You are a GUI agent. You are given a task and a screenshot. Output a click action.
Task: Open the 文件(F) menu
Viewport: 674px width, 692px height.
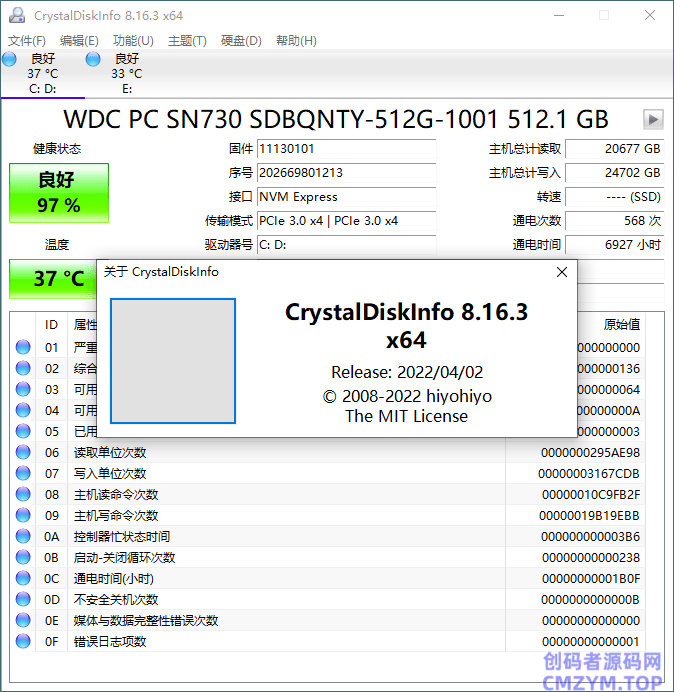tap(27, 41)
